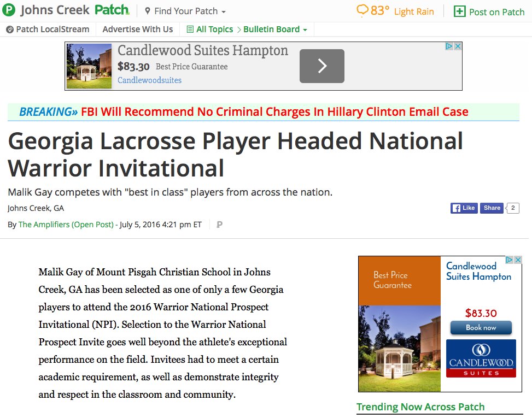
Task: Click the Malik Gay competes subtitle text
Action: click(x=170, y=192)
